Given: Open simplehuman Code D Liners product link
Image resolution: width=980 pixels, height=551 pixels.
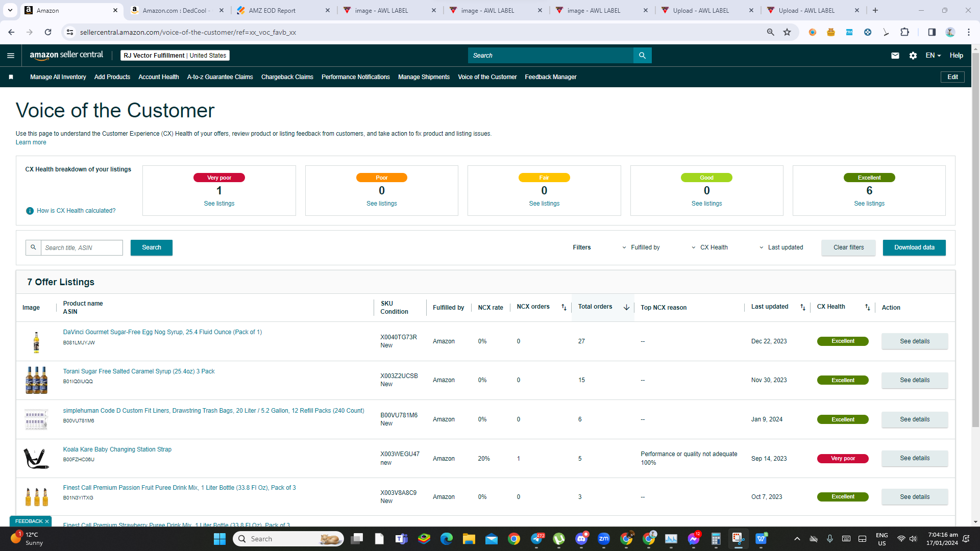Looking at the screenshot, I should [x=213, y=411].
